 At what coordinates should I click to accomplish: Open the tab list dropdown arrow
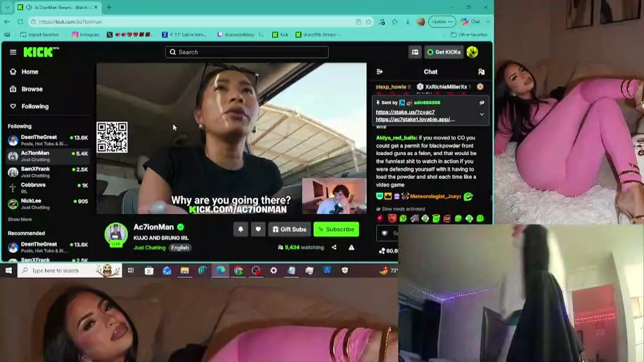coord(7,7)
